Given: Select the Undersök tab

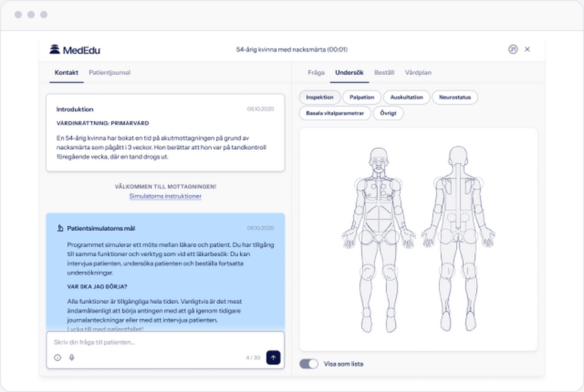Looking at the screenshot, I should tap(350, 72).
